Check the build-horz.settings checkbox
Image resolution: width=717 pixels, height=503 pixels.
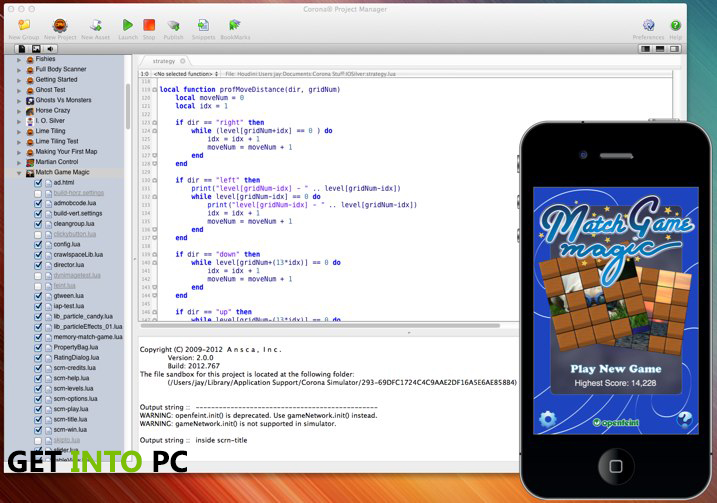click(38, 193)
